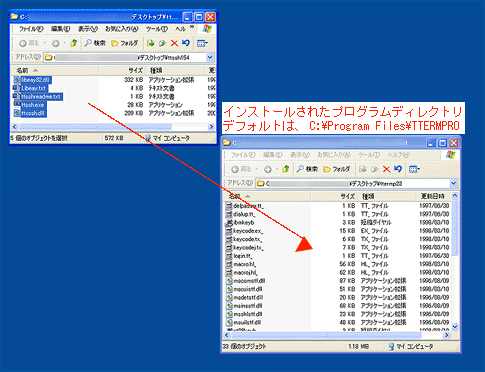Click the Undo icon in the ttermp23 toolbar

pyautogui.click(x=398, y=169)
